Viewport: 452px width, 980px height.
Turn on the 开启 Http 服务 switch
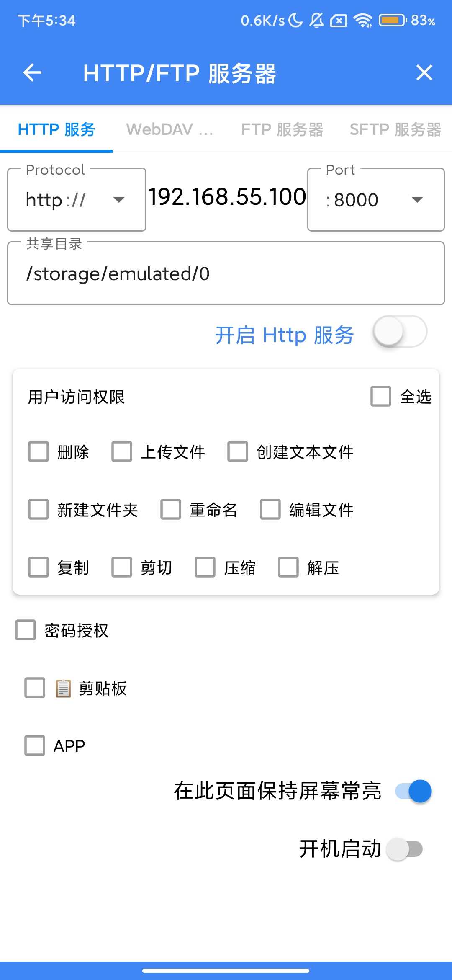400,332
